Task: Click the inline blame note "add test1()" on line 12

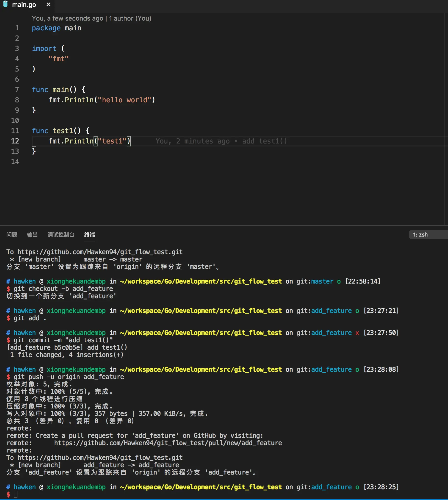Action: tap(264, 141)
